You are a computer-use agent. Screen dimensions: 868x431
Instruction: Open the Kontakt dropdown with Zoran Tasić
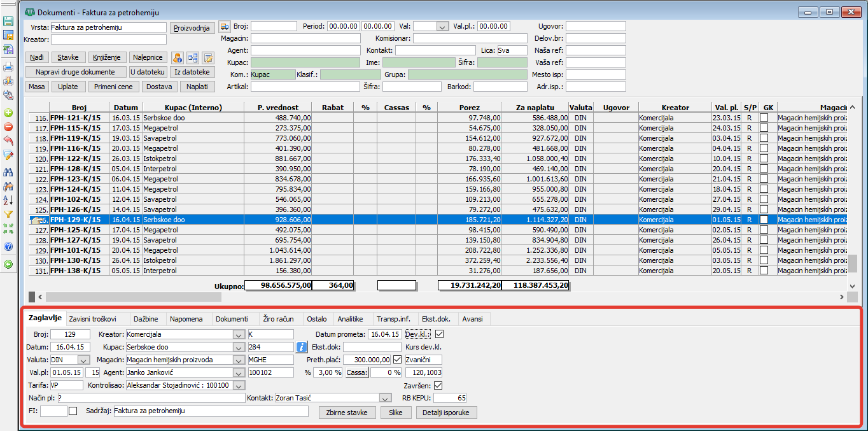[384, 398]
